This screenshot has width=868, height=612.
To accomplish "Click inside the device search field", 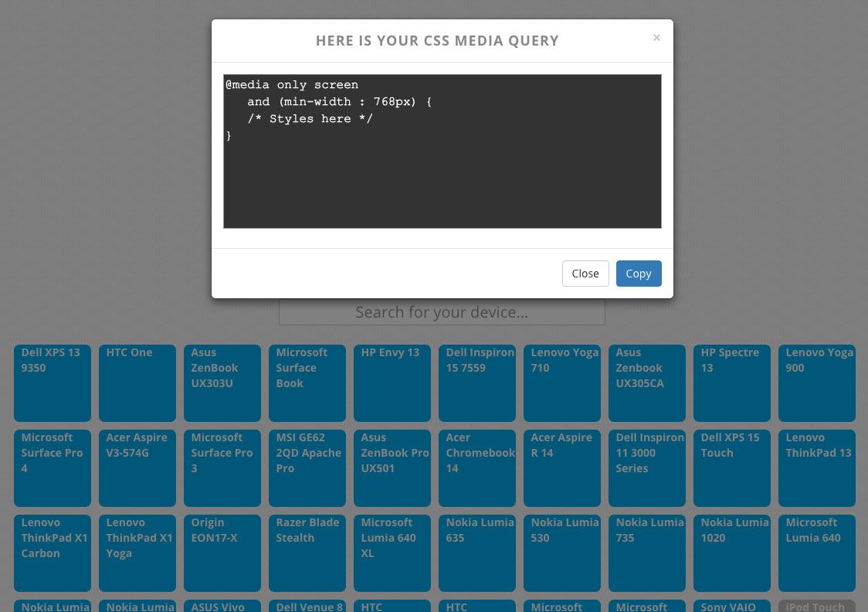I will pos(441,311).
